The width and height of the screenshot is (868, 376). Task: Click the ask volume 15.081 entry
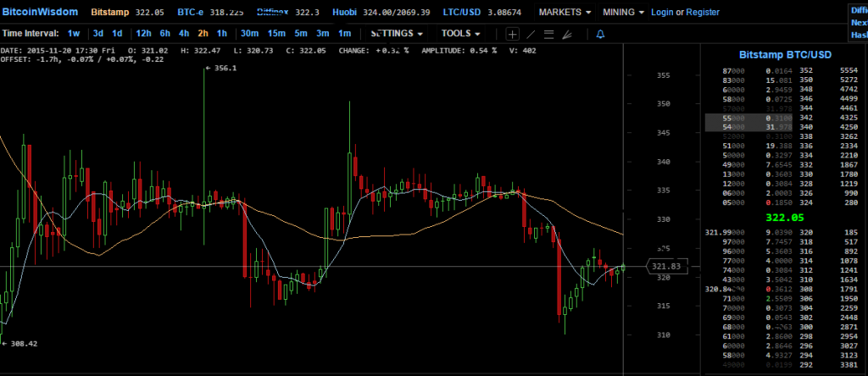click(779, 80)
